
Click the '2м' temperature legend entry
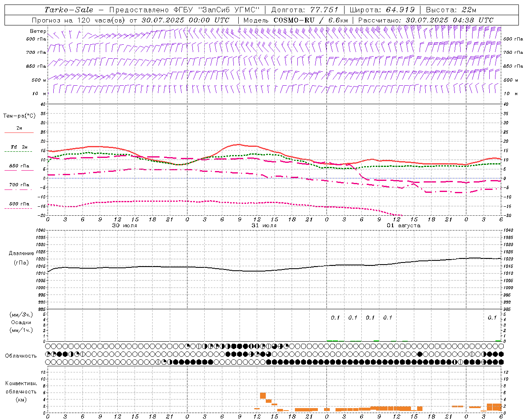click(19, 128)
